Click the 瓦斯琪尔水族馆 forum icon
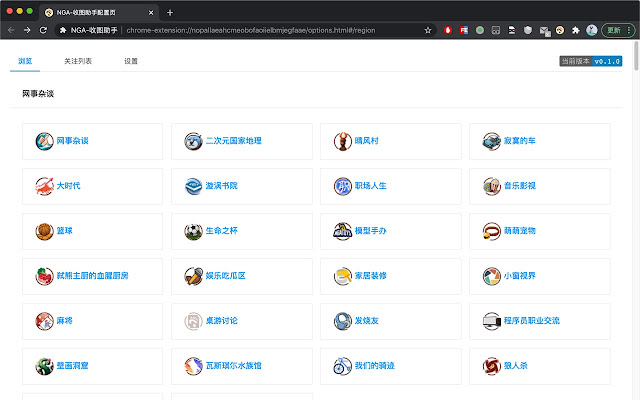Image resolution: width=640 pixels, height=400 pixels. pyautogui.click(x=193, y=366)
